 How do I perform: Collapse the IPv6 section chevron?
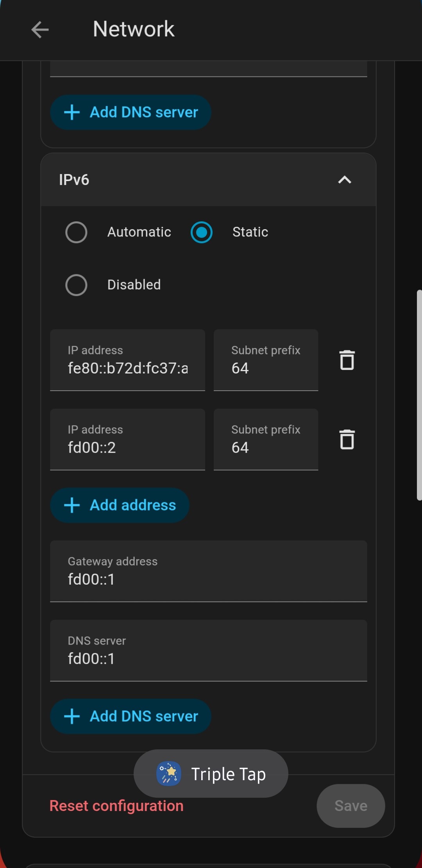344,180
